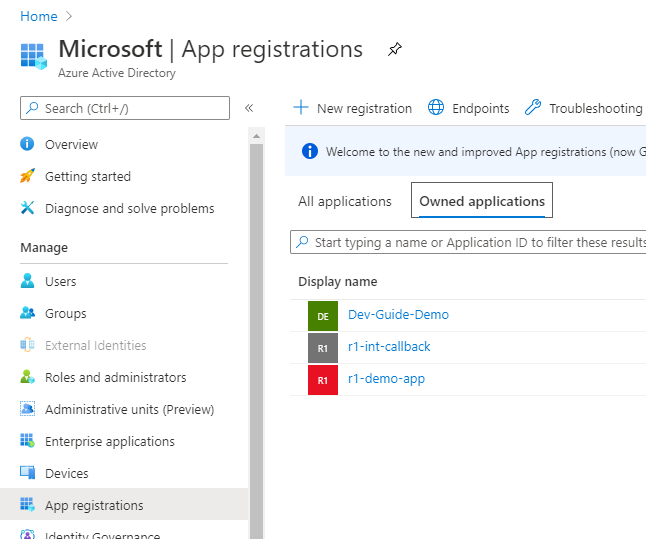Image resolution: width=646 pixels, height=539 pixels.
Task: Click the Manage section heading
Action: [44, 248]
